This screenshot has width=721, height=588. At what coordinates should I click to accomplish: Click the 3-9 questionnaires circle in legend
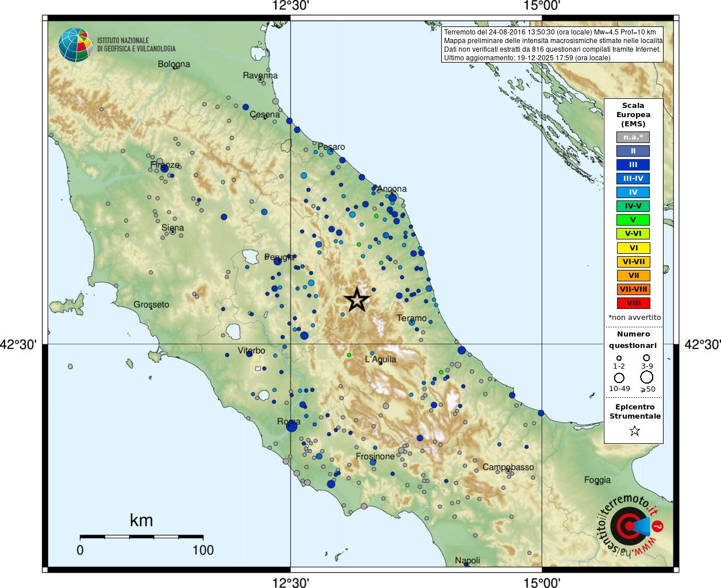click(x=647, y=357)
